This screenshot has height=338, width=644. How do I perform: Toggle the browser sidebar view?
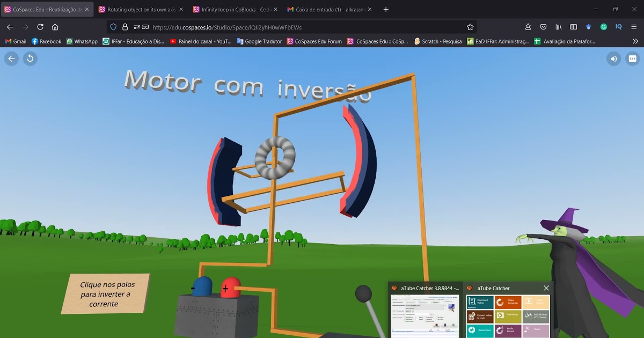(x=573, y=27)
